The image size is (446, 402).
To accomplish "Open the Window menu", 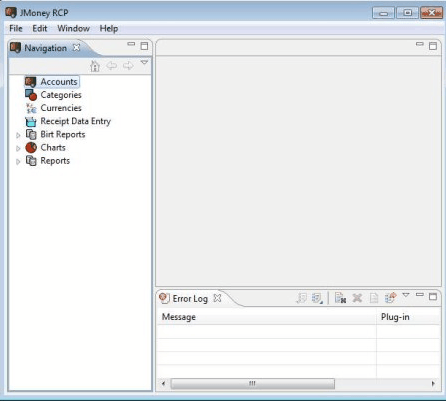I will pyautogui.click(x=73, y=29).
